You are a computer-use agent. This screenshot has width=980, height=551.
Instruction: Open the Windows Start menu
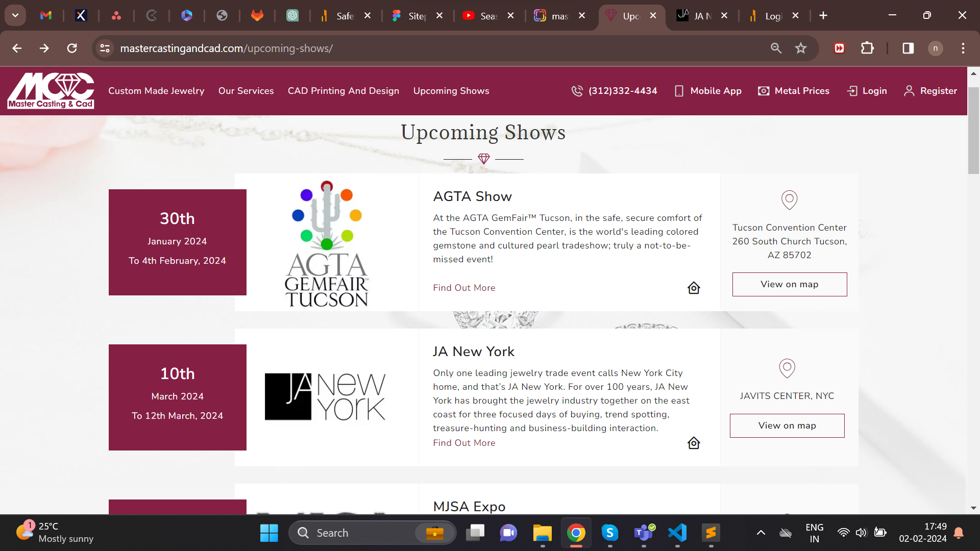click(x=269, y=533)
